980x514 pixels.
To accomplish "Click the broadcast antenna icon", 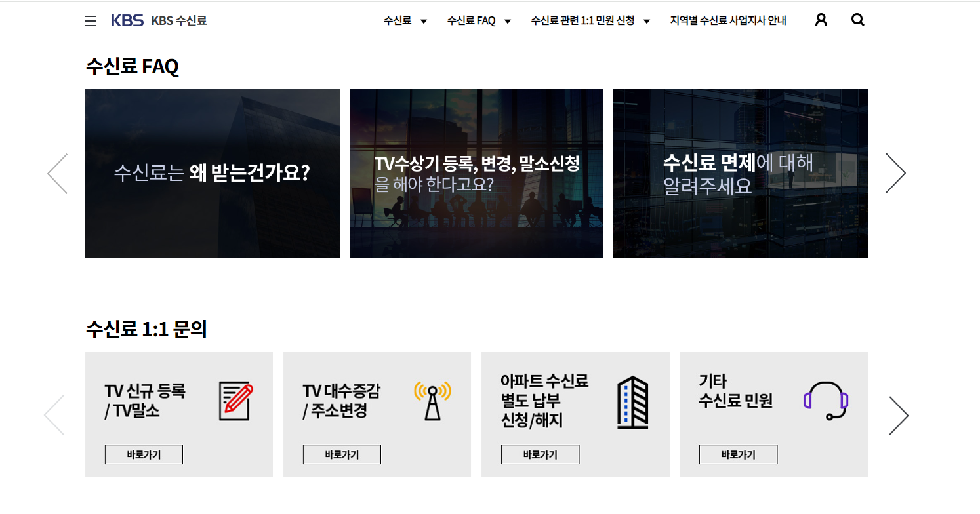I will tap(432, 401).
